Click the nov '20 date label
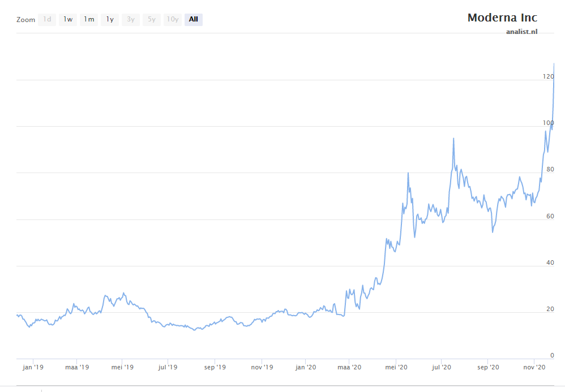The width and height of the screenshot is (565, 392). pyautogui.click(x=534, y=367)
